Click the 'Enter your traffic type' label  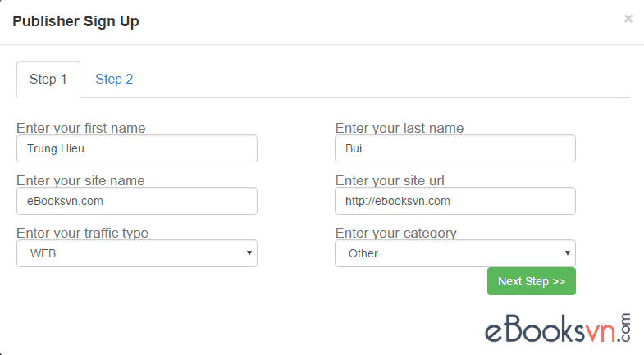point(82,233)
